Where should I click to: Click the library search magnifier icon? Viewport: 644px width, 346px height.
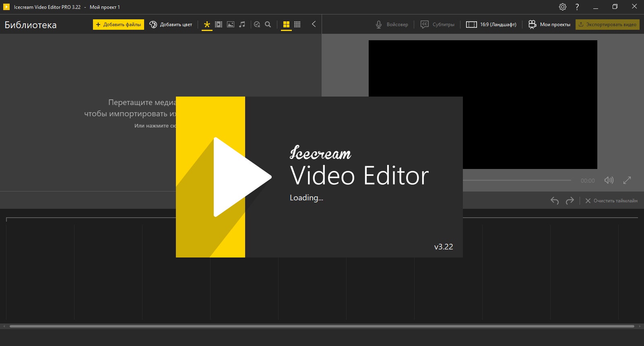click(x=268, y=25)
